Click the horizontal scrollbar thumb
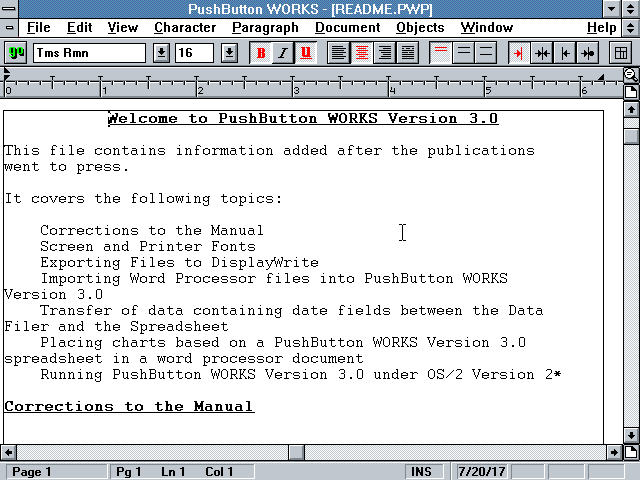640x480 pixels. (296, 452)
